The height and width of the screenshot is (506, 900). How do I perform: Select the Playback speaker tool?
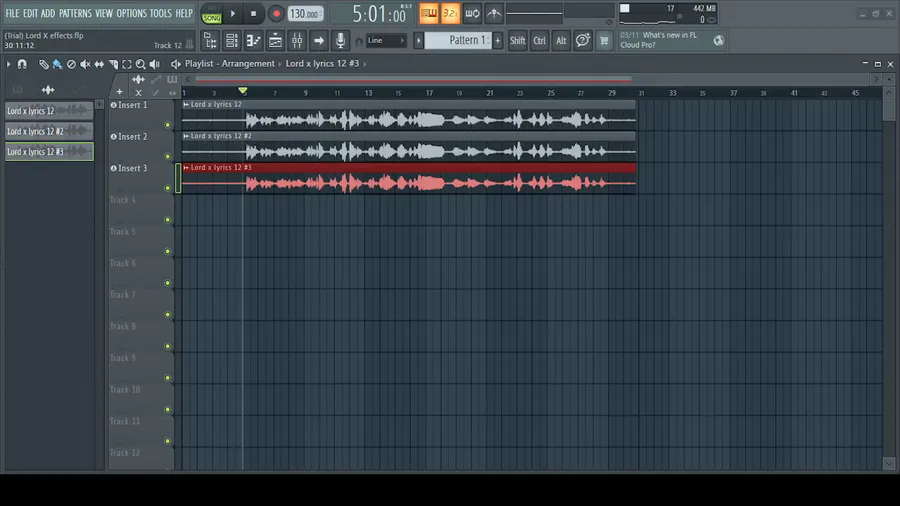(x=154, y=64)
